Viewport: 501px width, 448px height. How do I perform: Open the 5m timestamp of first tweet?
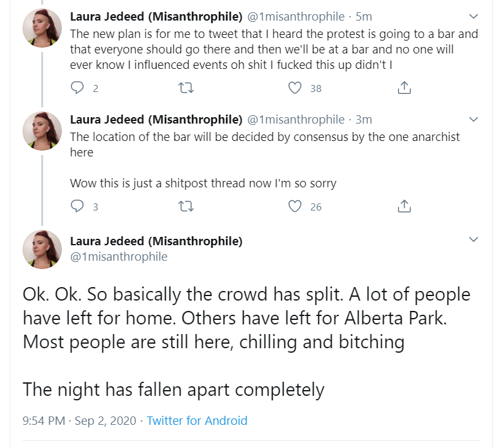pyautogui.click(x=364, y=17)
